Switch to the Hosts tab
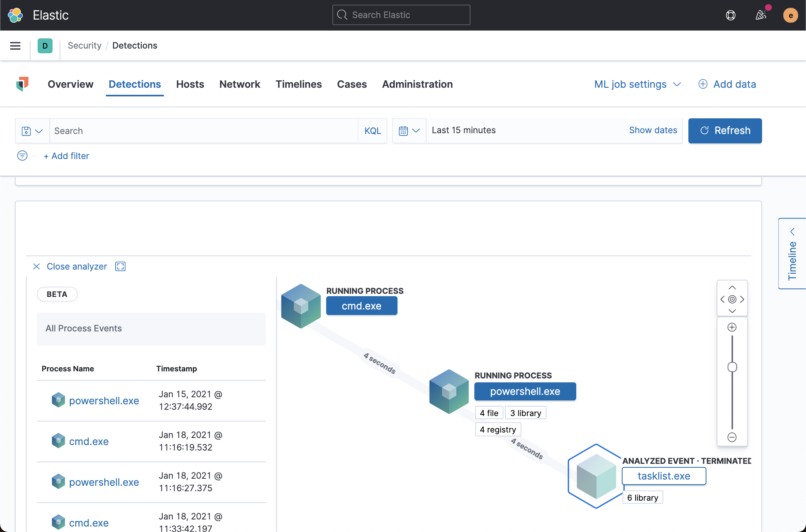The width and height of the screenshot is (806, 532). click(190, 84)
